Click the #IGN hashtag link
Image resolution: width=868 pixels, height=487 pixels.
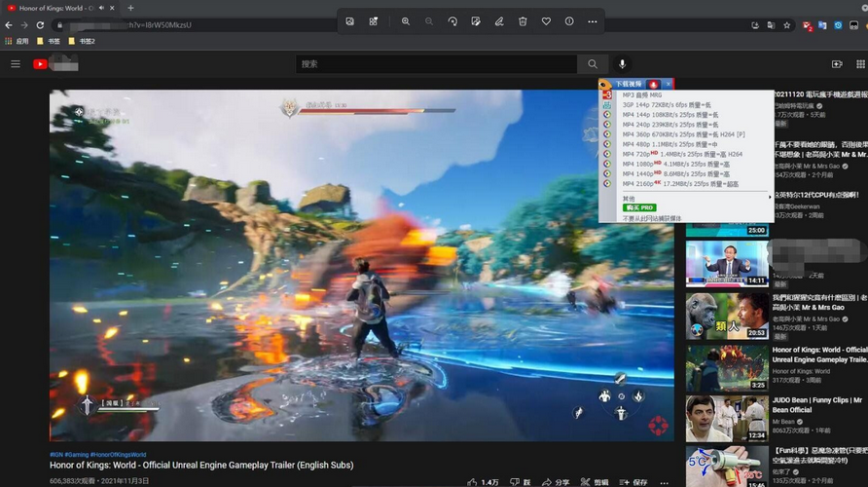pyautogui.click(x=56, y=455)
